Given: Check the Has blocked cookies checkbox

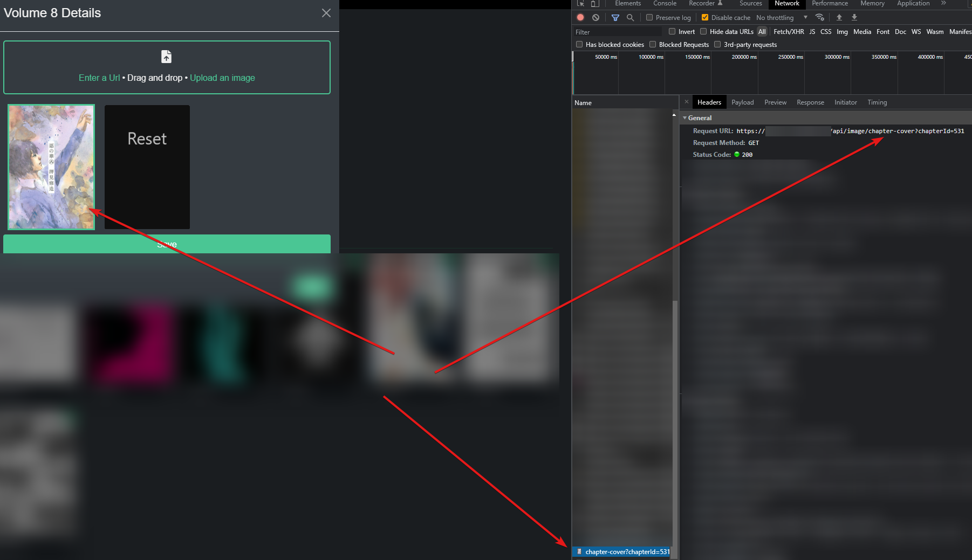Looking at the screenshot, I should 579,44.
